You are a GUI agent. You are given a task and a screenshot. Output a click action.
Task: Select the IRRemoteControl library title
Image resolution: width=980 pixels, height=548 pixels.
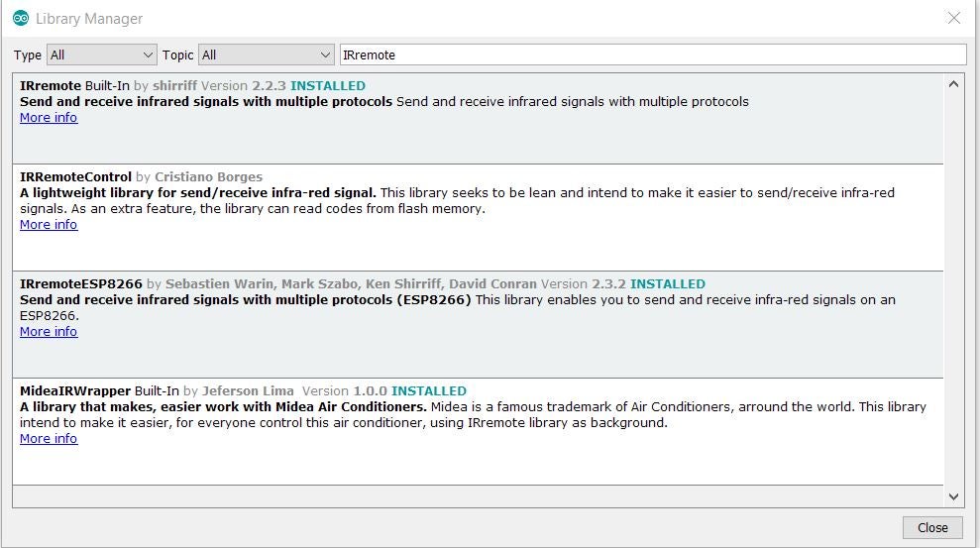pos(75,176)
